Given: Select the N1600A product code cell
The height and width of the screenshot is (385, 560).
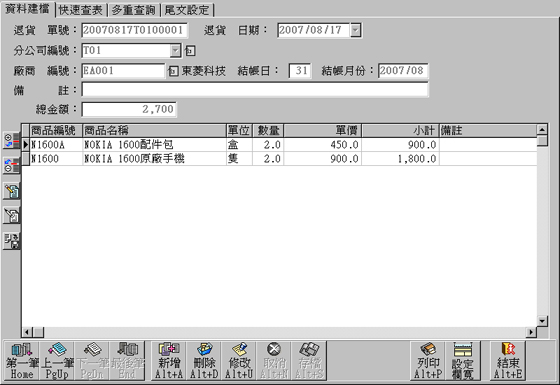Looking at the screenshot, I should tap(56, 145).
